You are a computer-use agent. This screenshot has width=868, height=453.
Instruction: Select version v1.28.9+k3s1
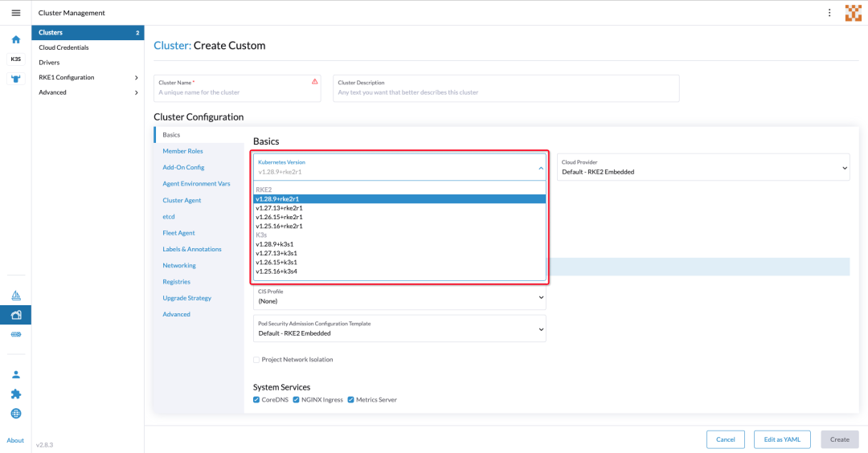(x=399, y=244)
